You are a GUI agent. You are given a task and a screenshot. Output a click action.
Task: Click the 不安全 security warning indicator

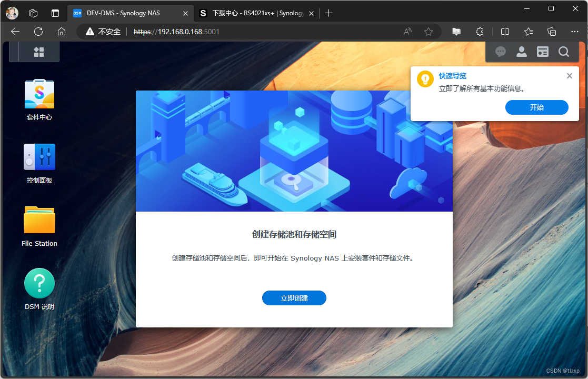click(x=103, y=32)
